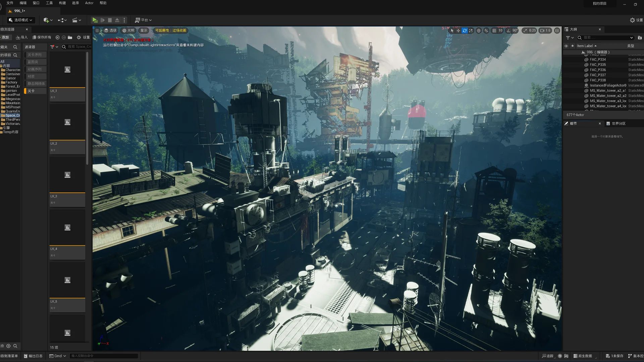Click the statistics camera icon in status bar
Viewport: 644px width, 362px height.
[x=566, y=356]
